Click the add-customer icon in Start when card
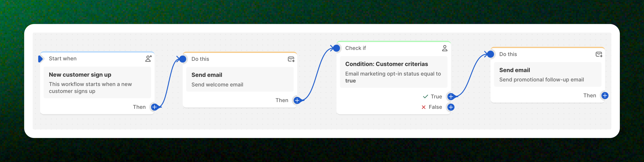Viewport: 644px width, 162px height. [x=149, y=59]
